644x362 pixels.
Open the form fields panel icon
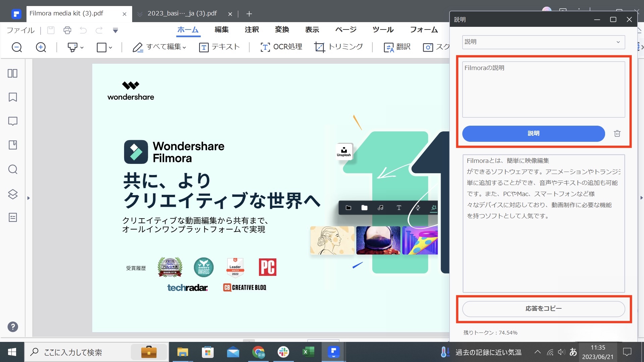click(x=13, y=218)
